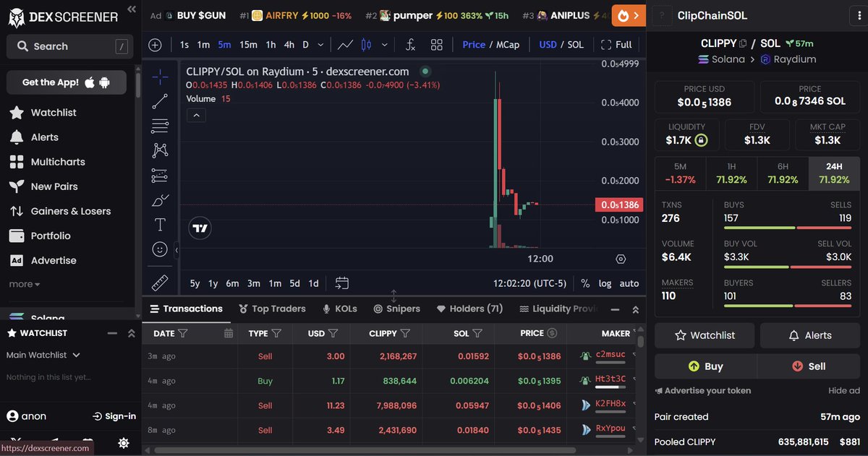The image size is (868, 456).
Task: Open the Holders (71) tab
Action: pyautogui.click(x=470, y=309)
